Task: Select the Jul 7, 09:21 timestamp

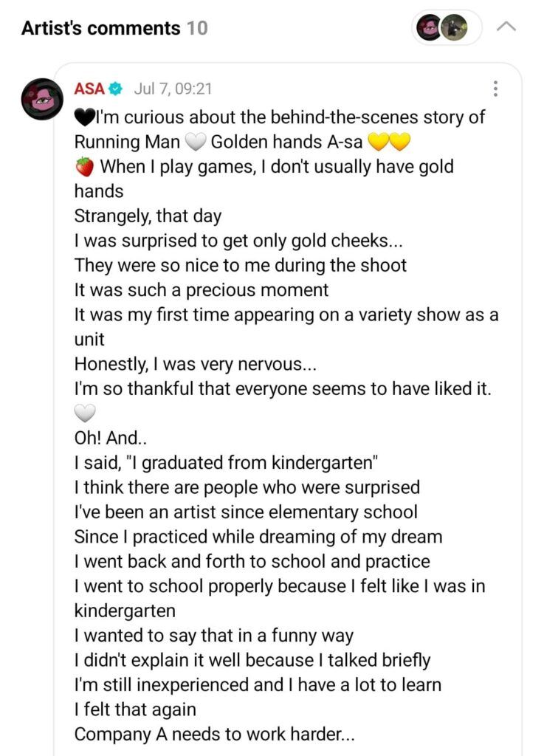Action: 173,89
